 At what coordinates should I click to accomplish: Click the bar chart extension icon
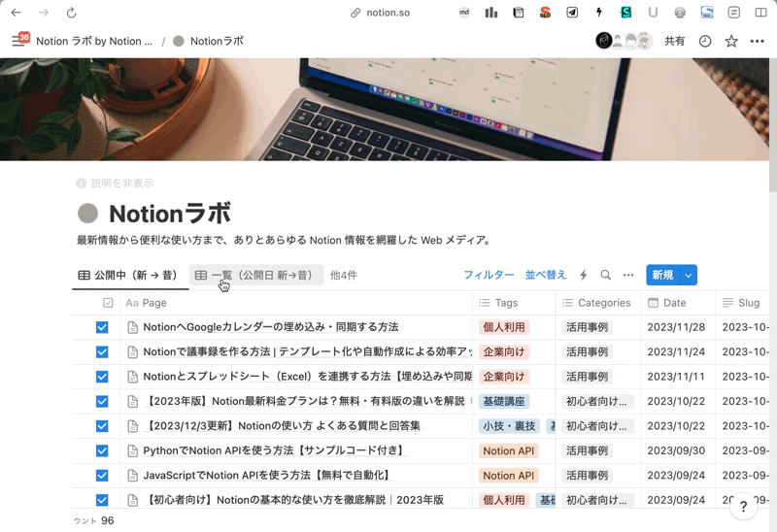(491, 13)
